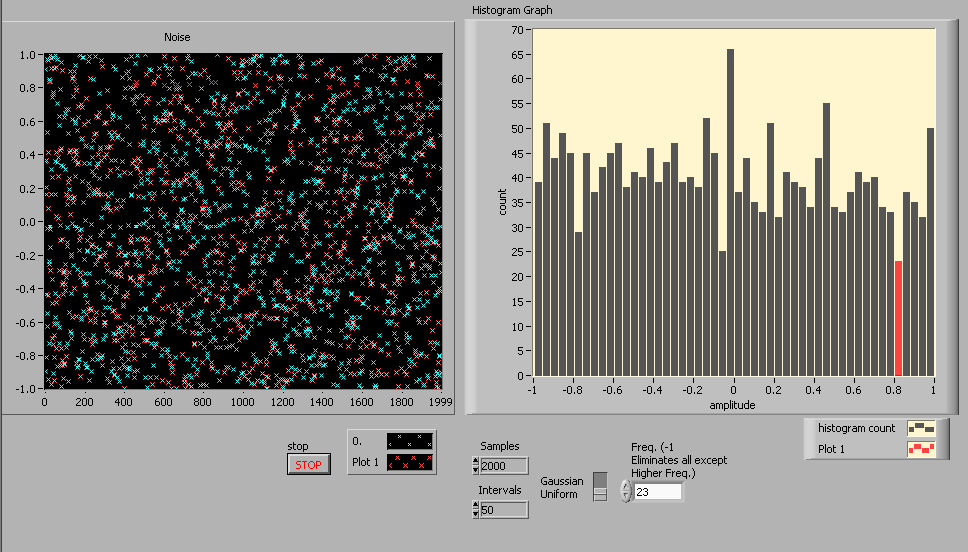Click the '-1' amplitude axis start marker
The width and height of the screenshot is (968, 552).
pyautogui.click(x=531, y=390)
